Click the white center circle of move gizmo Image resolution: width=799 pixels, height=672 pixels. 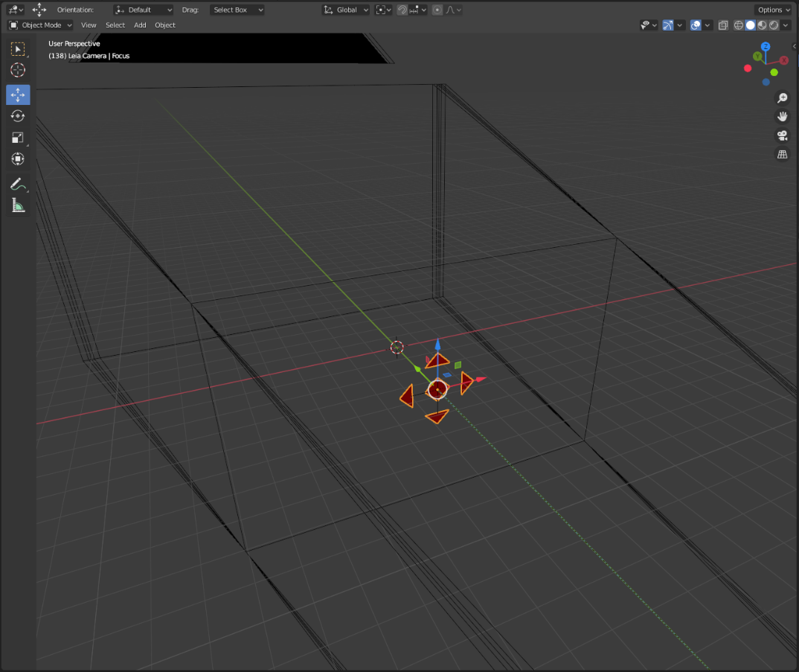(437, 390)
